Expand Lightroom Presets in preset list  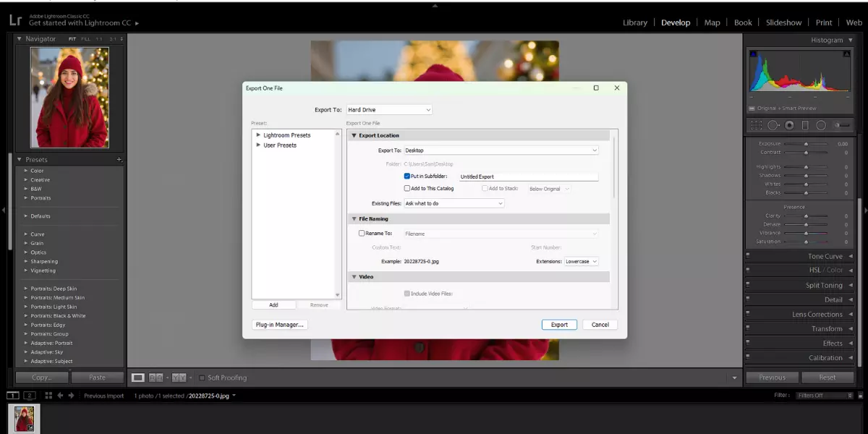[x=259, y=135]
